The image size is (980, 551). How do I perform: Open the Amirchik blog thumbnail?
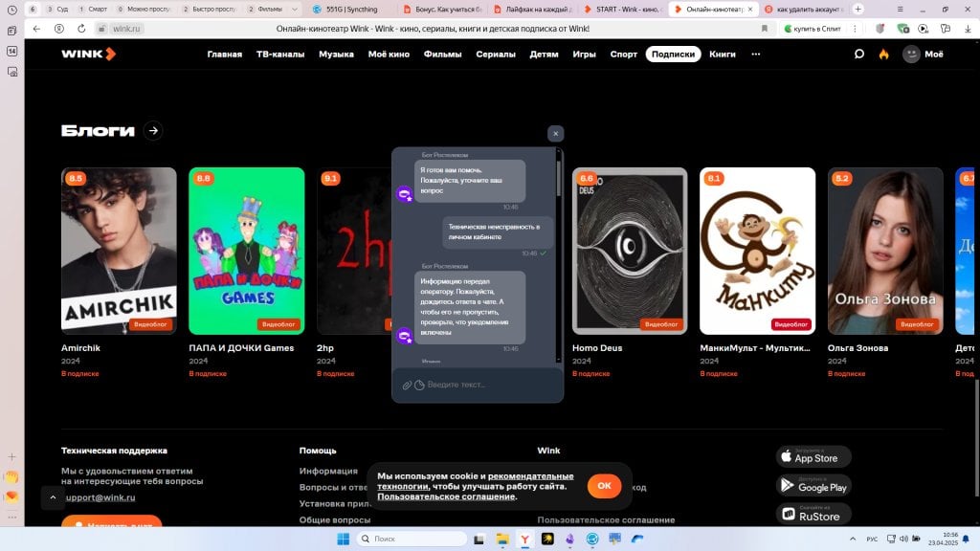coord(119,251)
